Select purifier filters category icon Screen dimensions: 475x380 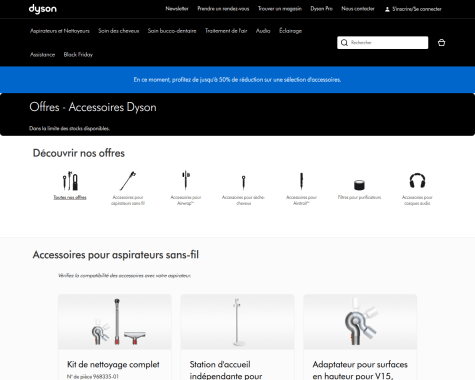pyautogui.click(x=359, y=185)
